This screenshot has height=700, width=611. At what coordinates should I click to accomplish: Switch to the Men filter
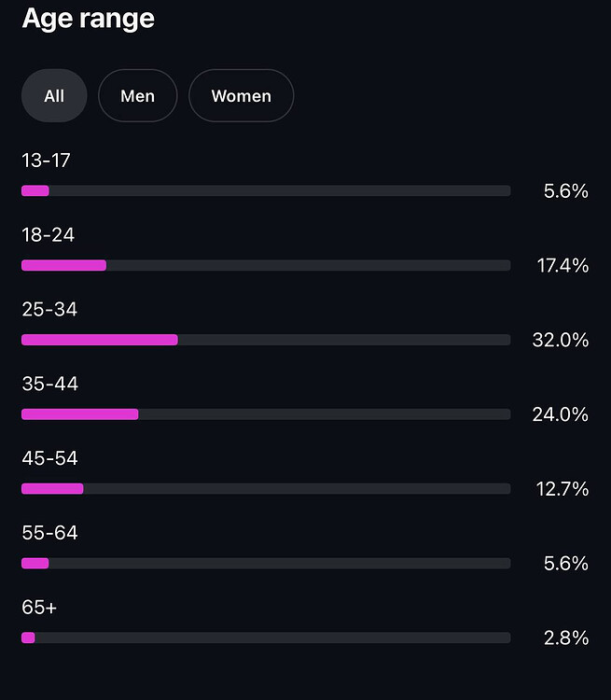(x=137, y=96)
